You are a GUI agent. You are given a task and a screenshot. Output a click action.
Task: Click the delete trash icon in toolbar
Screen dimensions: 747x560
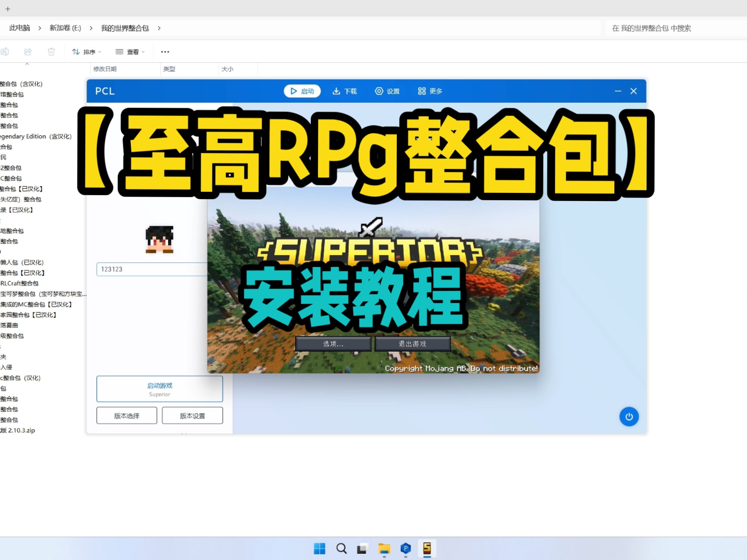tap(51, 52)
